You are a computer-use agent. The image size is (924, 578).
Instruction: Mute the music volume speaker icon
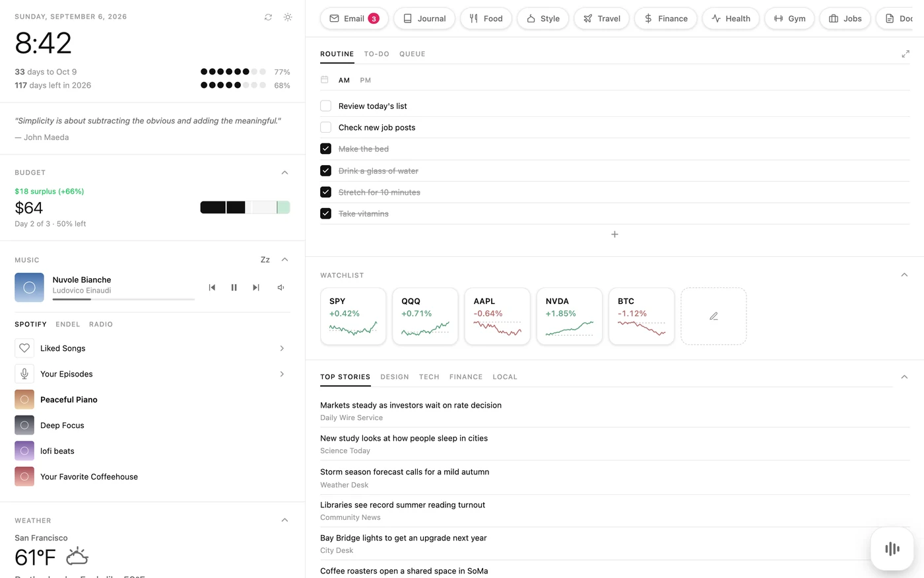280,287
